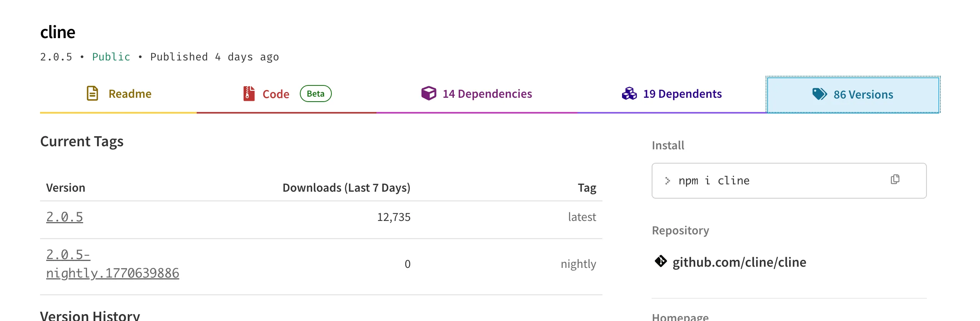Click the Dependents cubes icon
The height and width of the screenshot is (321, 980).
point(629,94)
